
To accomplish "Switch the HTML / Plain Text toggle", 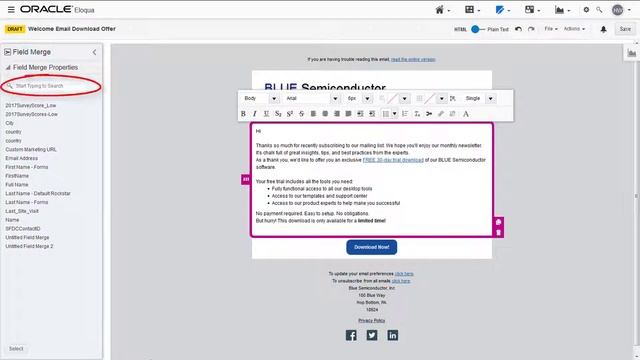I will coord(477,29).
